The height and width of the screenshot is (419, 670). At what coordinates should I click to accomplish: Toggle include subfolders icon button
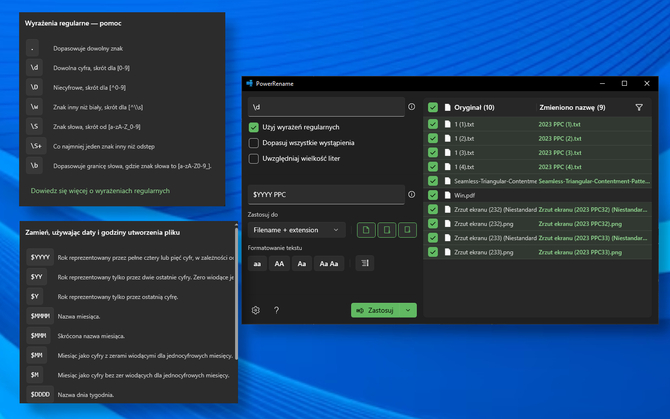(x=407, y=230)
